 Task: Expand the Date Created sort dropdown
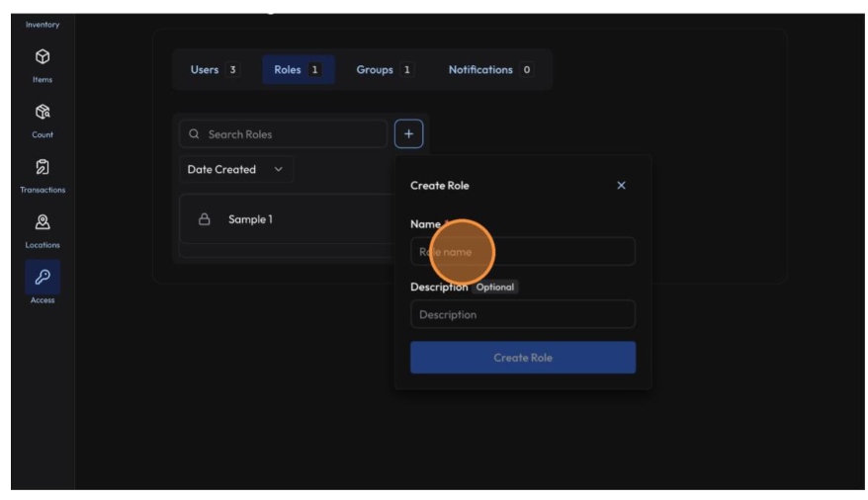[236, 169]
